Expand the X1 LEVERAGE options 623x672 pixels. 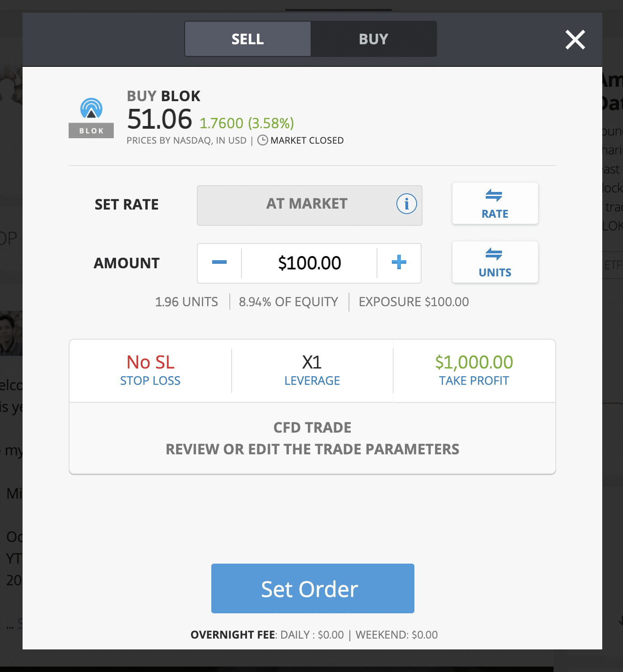[x=312, y=370]
